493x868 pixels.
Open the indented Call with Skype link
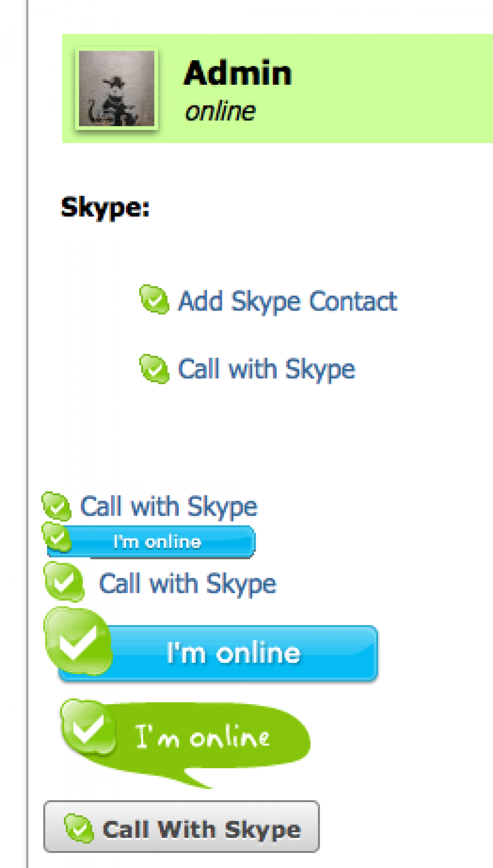click(267, 369)
